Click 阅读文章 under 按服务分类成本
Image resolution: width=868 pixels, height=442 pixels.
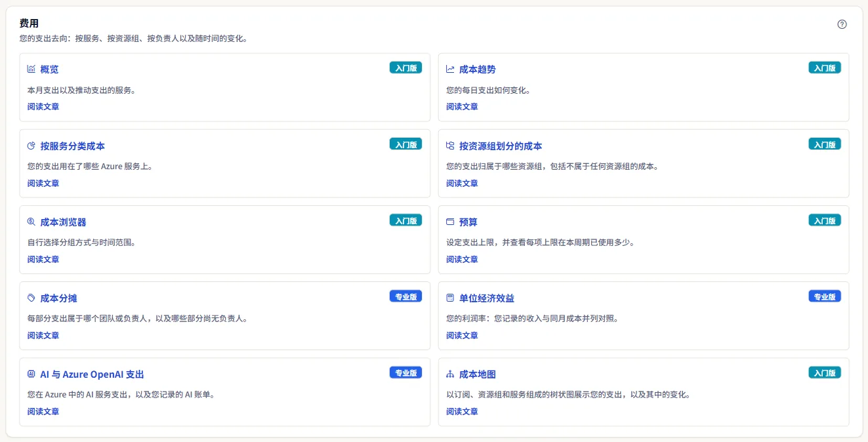click(43, 183)
